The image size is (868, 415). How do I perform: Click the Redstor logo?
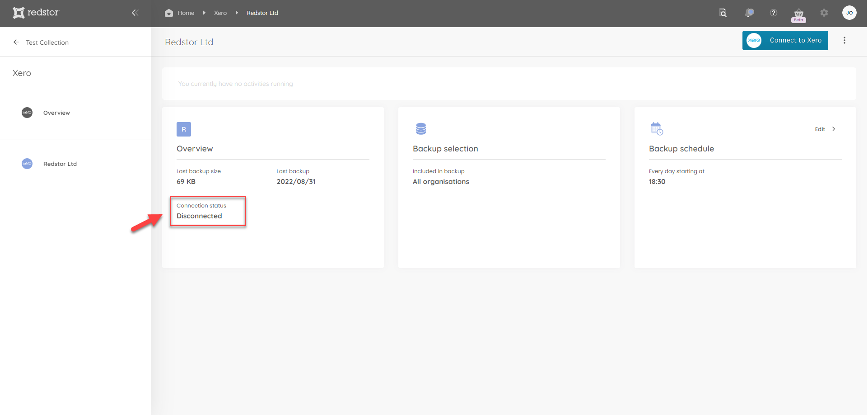click(36, 13)
